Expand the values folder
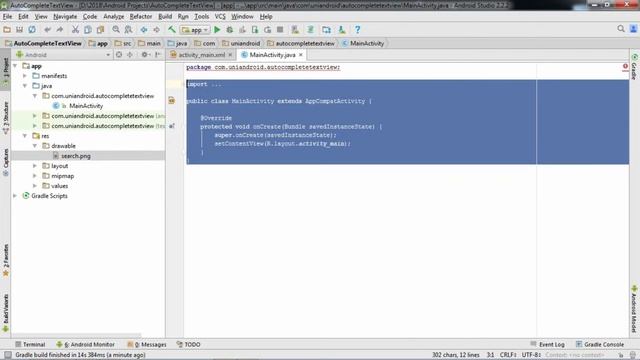The image size is (640, 360). pos(35,186)
